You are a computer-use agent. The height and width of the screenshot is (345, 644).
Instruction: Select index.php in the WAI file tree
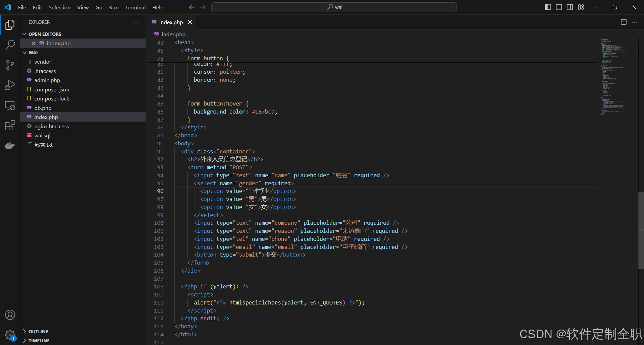[83, 117]
